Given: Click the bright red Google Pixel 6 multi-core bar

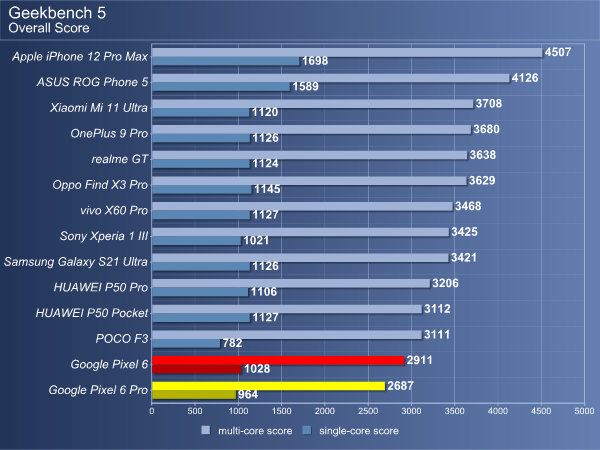Looking at the screenshot, I should coord(278,360).
